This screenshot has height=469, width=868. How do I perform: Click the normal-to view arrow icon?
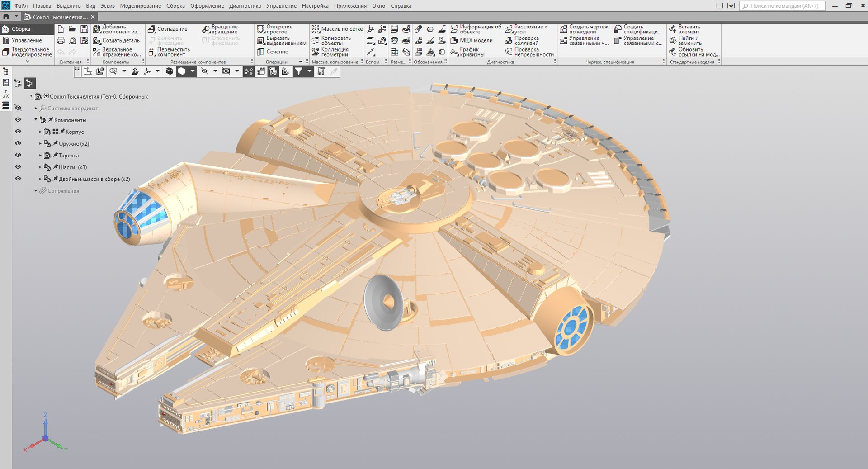135,71
